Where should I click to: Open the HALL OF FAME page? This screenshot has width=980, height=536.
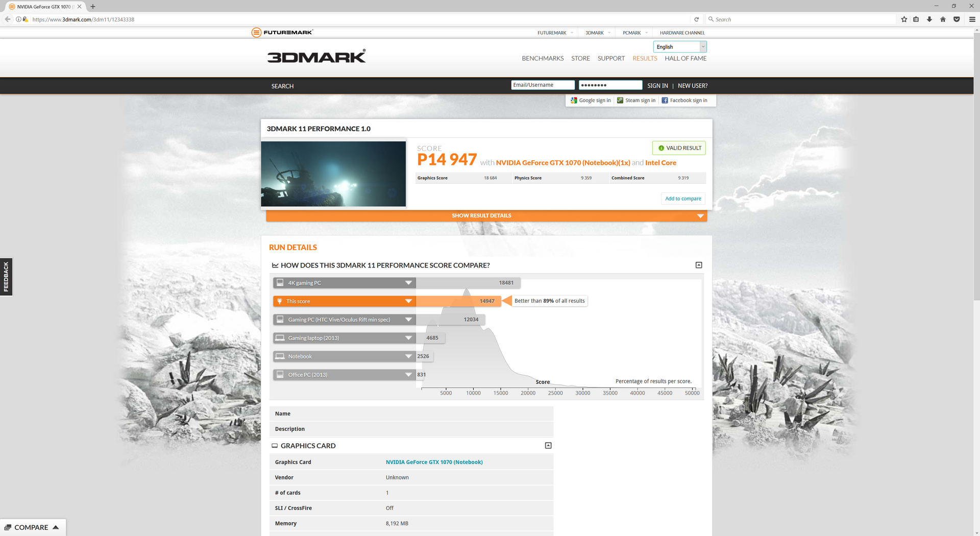[685, 59]
